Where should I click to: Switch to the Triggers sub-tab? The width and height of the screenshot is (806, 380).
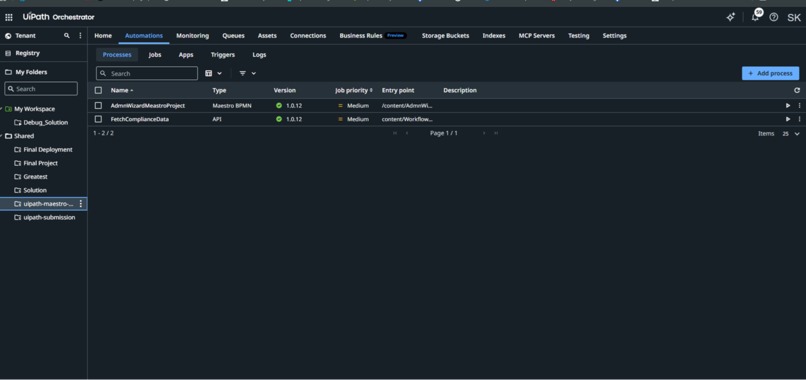223,55
